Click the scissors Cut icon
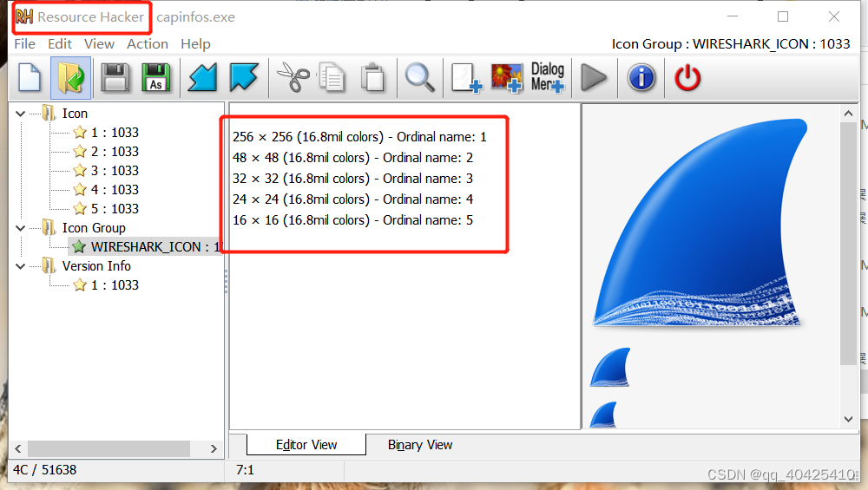The image size is (868, 490). tap(293, 77)
